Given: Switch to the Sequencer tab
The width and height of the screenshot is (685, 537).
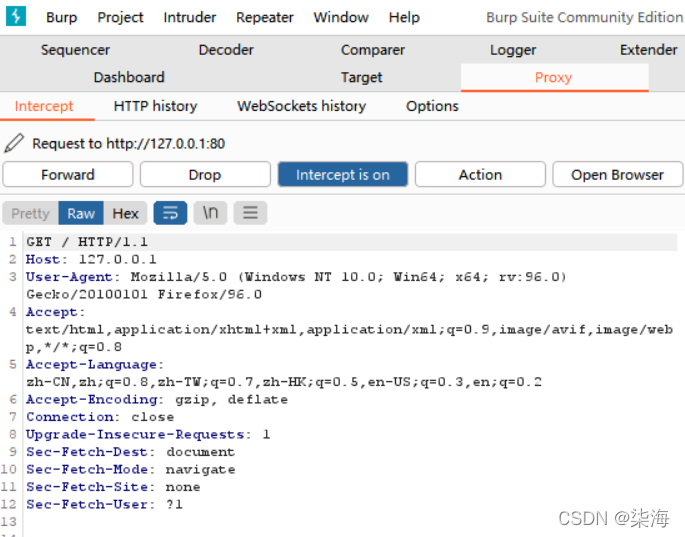Looking at the screenshot, I should click(75, 50).
